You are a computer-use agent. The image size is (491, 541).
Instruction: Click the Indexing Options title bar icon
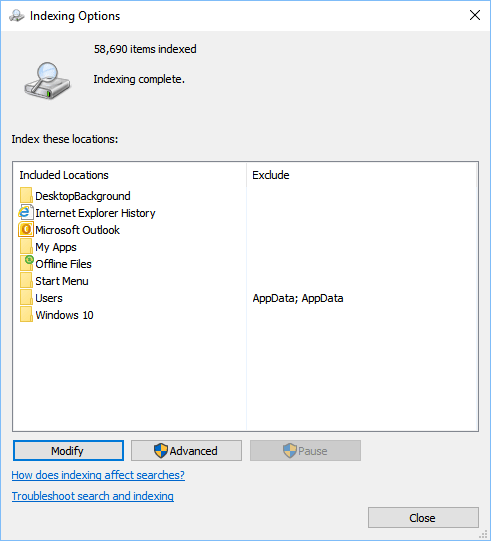17,16
